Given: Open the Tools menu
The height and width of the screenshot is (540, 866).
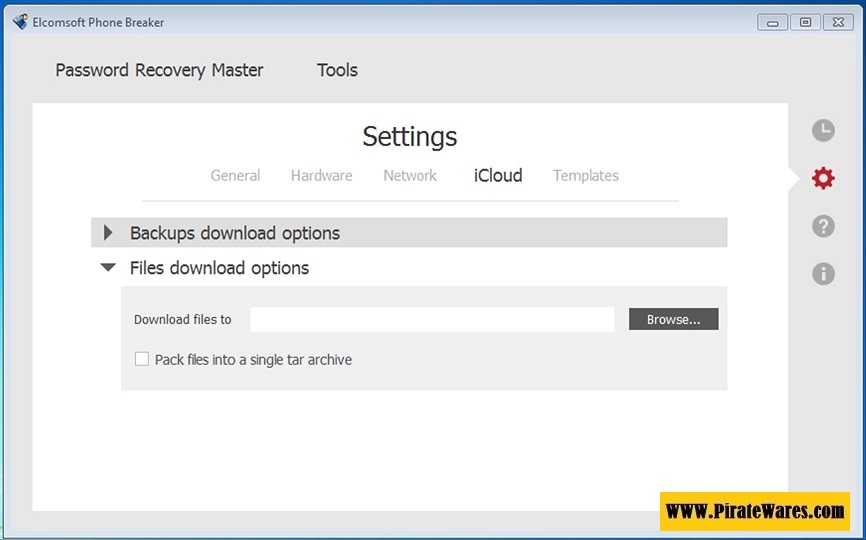Looking at the screenshot, I should pos(337,70).
